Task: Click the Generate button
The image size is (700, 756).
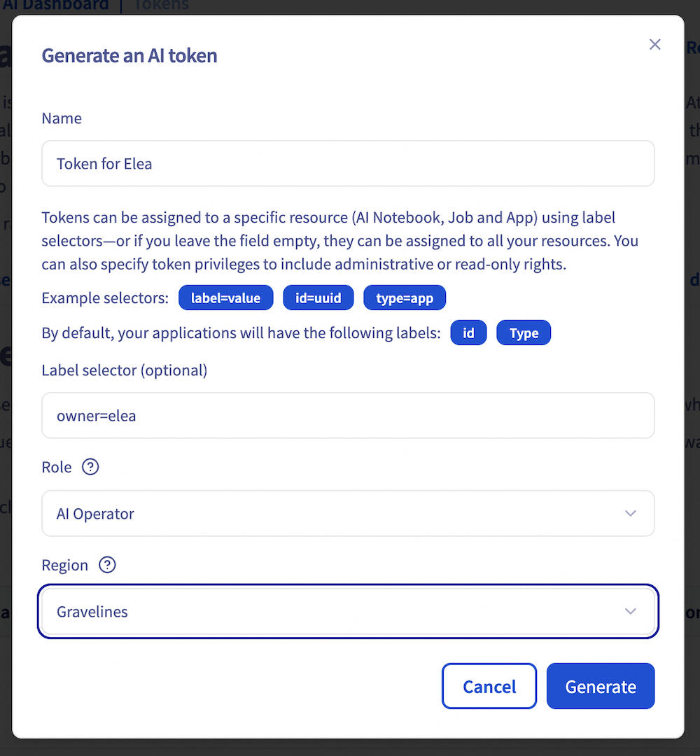Action: click(600, 686)
